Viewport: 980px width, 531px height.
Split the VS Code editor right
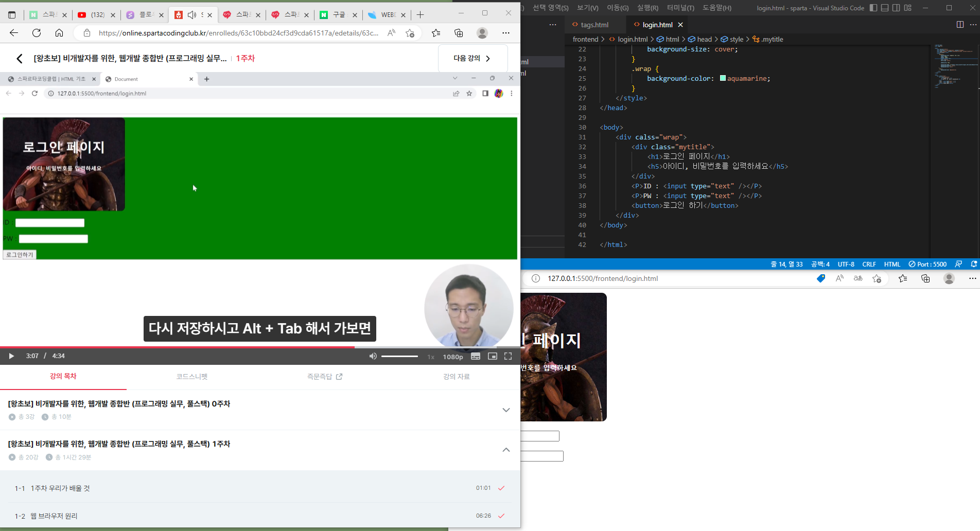[x=960, y=25]
